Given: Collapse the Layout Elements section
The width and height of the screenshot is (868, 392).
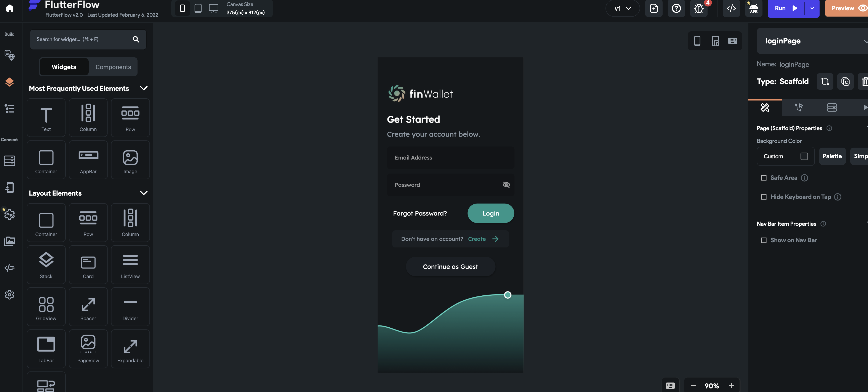Looking at the screenshot, I should pos(144,193).
